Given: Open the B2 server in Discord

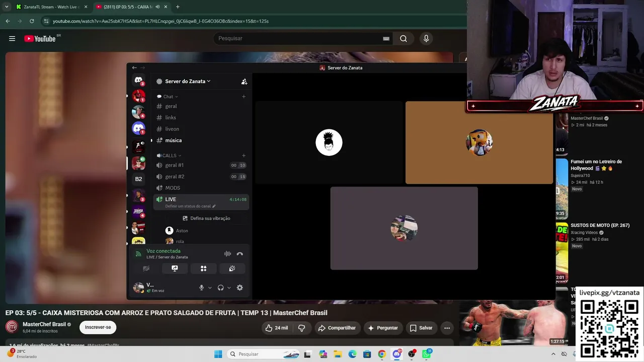Looking at the screenshot, I should click(x=138, y=179).
